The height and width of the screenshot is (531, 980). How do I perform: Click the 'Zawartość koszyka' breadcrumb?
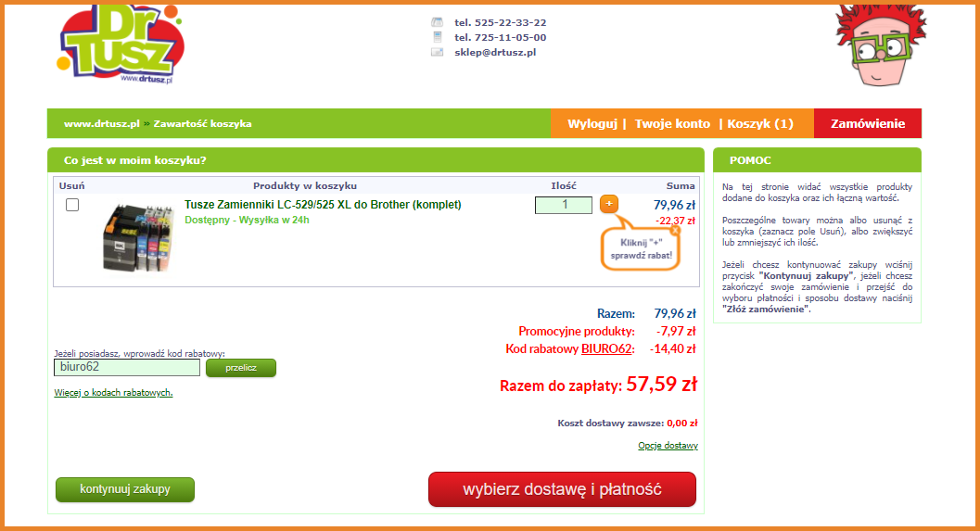(x=202, y=123)
